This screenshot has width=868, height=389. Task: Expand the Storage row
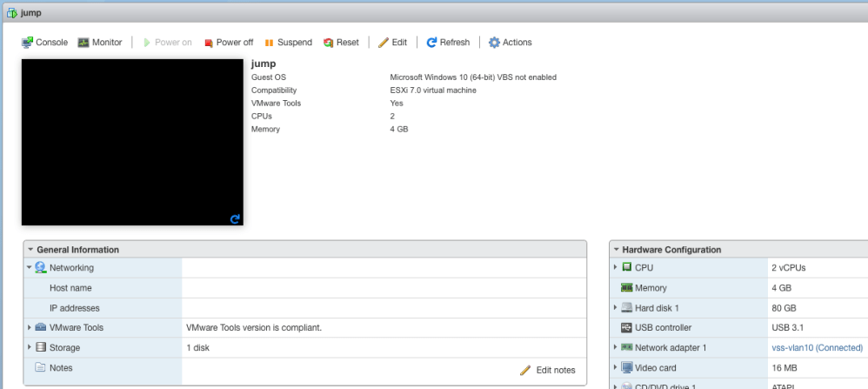pyautogui.click(x=30, y=347)
